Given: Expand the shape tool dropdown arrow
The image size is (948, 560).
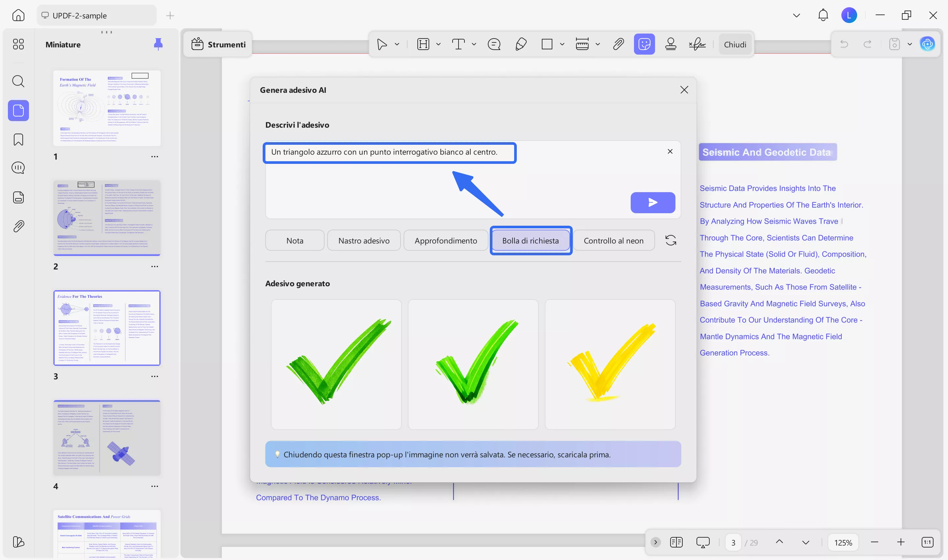Looking at the screenshot, I should (x=562, y=44).
